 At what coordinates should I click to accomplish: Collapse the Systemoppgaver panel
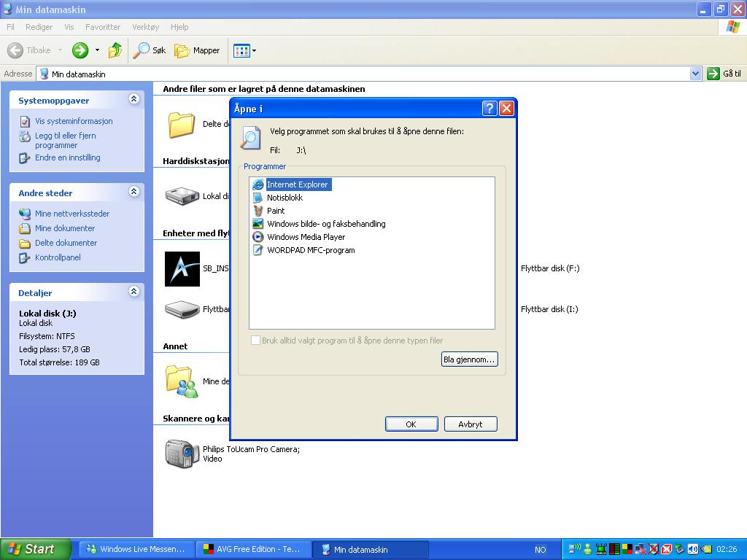tap(134, 99)
